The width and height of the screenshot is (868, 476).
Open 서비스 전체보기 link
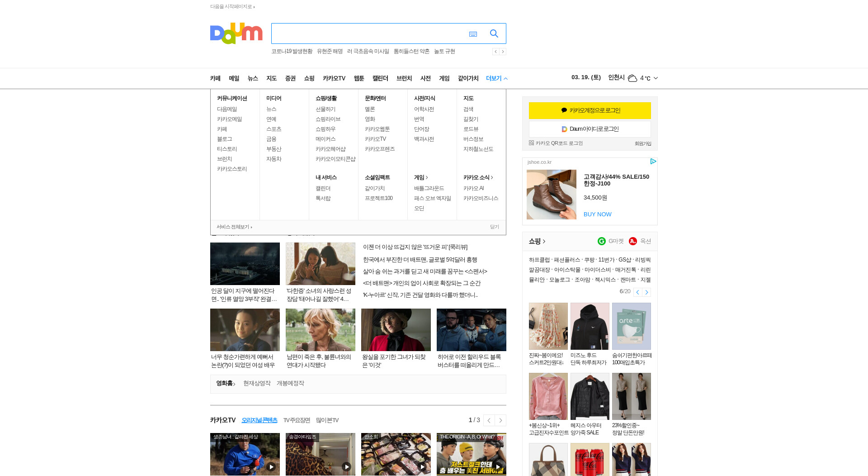tap(234, 227)
